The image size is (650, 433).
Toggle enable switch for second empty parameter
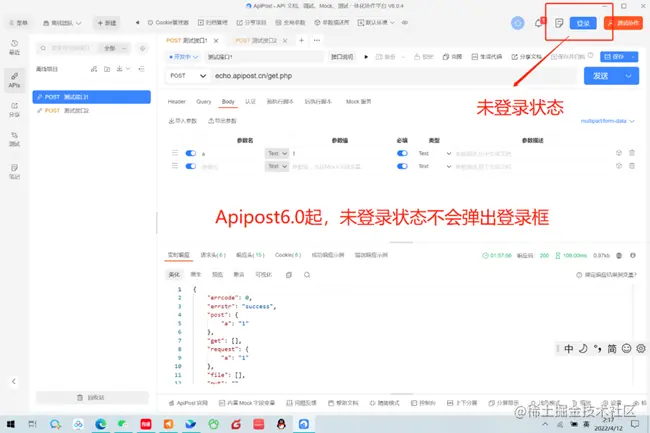pyautogui.click(x=190, y=166)
